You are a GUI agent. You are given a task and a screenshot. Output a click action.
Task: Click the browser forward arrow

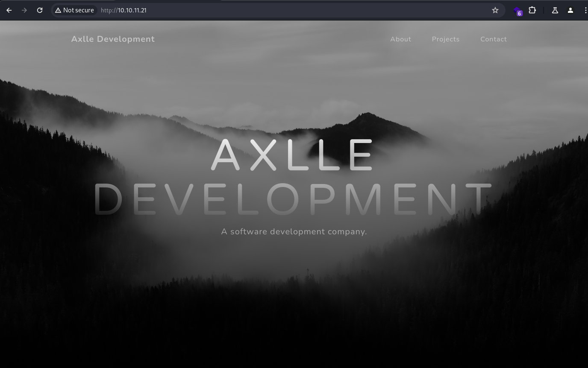[24, 10]
